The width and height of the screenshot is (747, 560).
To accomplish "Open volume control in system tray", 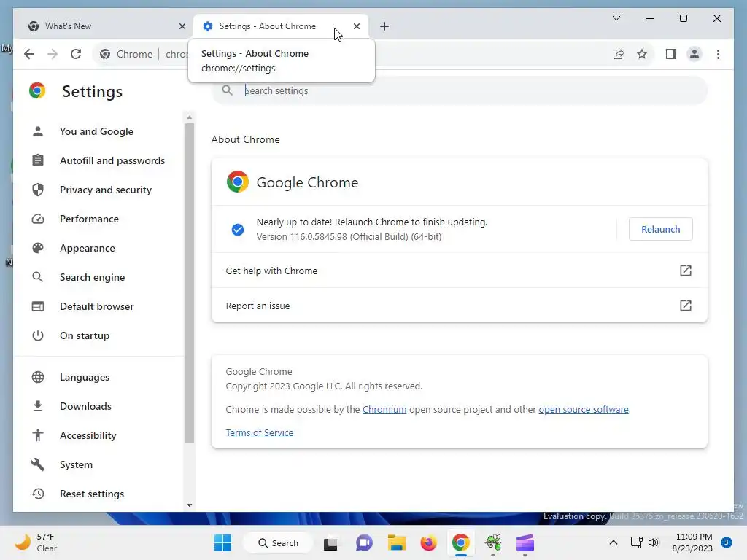I will click(654, 542).
